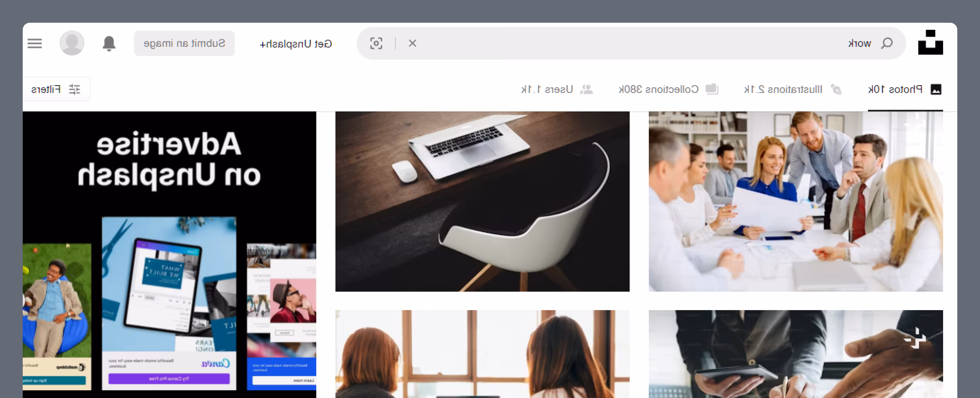Clear the search field text

pyautogui.click(x=412, y=43)
